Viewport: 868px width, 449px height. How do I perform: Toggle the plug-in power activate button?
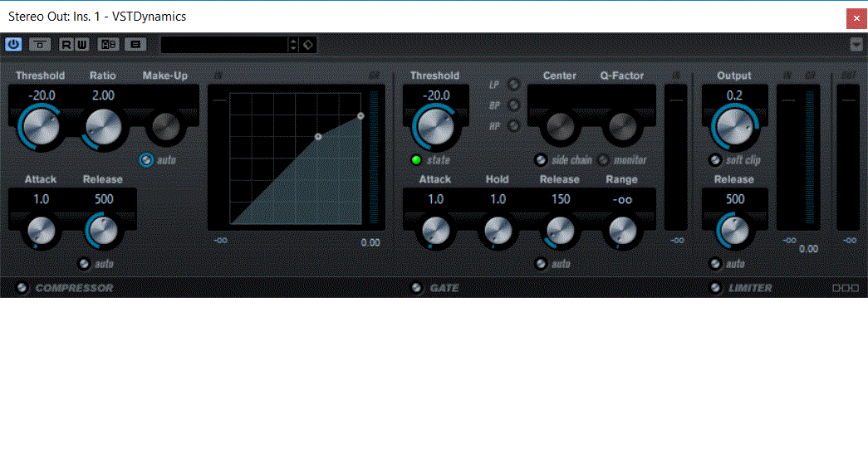tap(13, 44)
